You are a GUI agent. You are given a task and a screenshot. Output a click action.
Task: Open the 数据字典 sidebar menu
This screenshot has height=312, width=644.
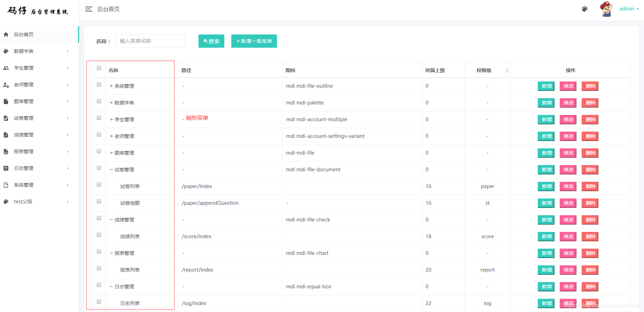39,51
